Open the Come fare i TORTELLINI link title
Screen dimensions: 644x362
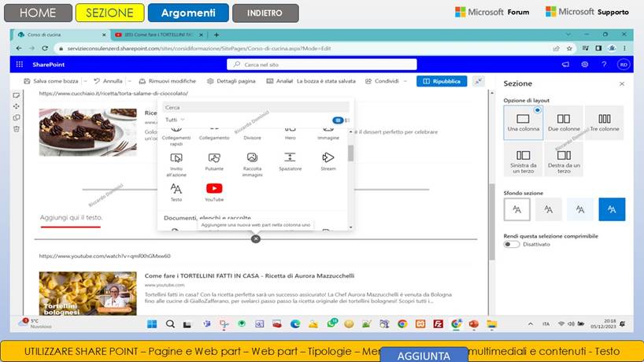250,275
